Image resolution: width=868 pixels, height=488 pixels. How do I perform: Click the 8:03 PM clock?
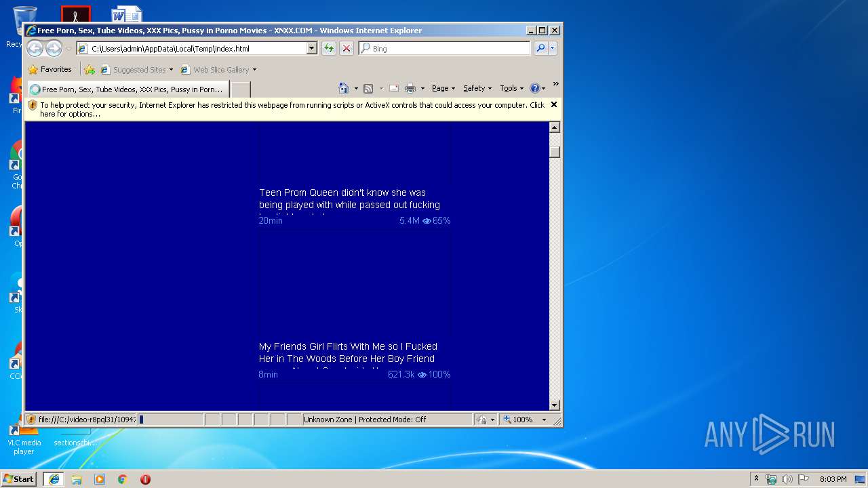833,479
